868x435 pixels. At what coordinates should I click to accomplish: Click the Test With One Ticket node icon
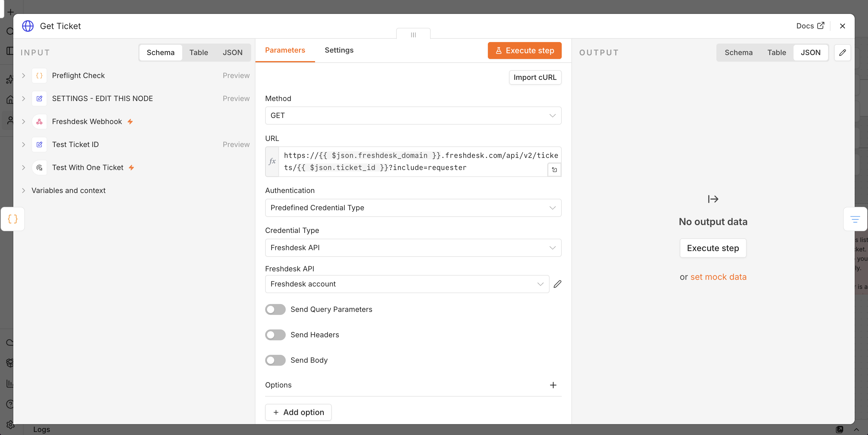coord(39,167)
